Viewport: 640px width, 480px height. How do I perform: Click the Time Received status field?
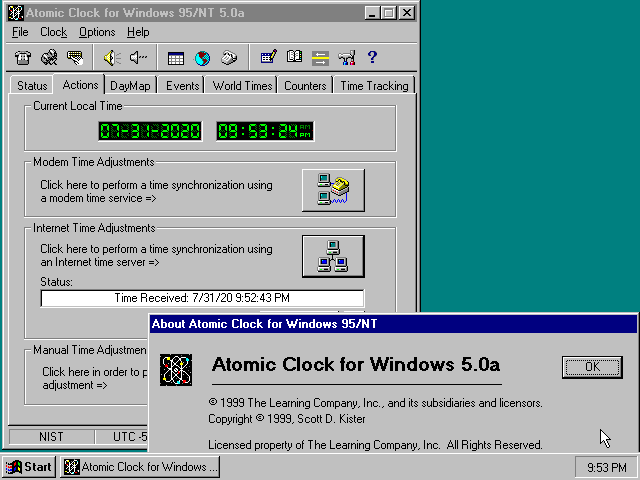(202, 298)
